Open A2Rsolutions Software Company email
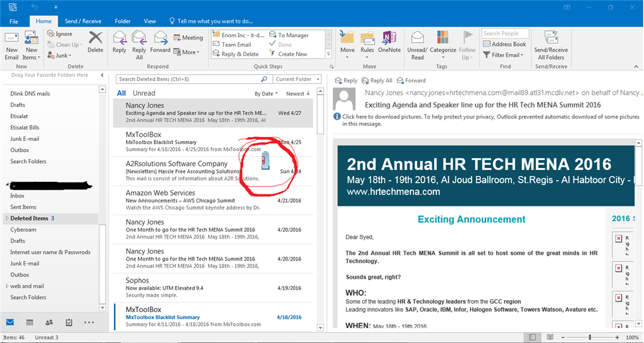This screenshot has height=343, width=644. 213,171
